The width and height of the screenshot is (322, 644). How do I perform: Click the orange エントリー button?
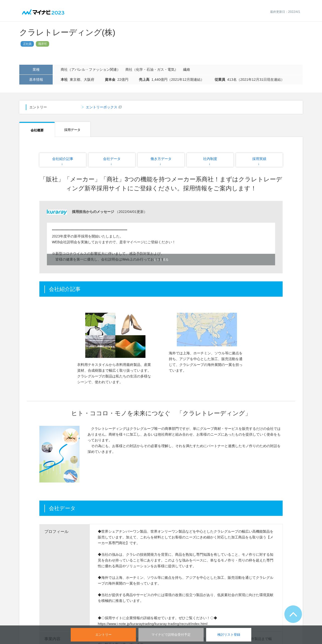[x=103, y=634]
